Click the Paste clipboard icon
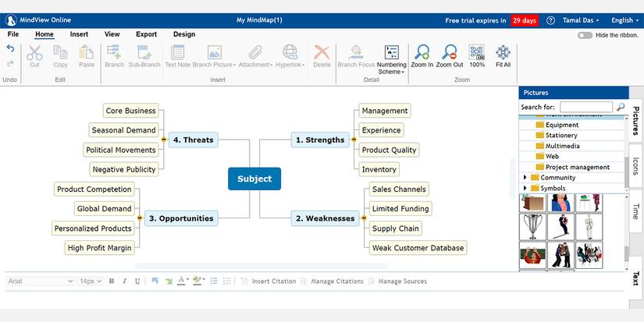The image size is (644, 322). click(x=87, y=53)
